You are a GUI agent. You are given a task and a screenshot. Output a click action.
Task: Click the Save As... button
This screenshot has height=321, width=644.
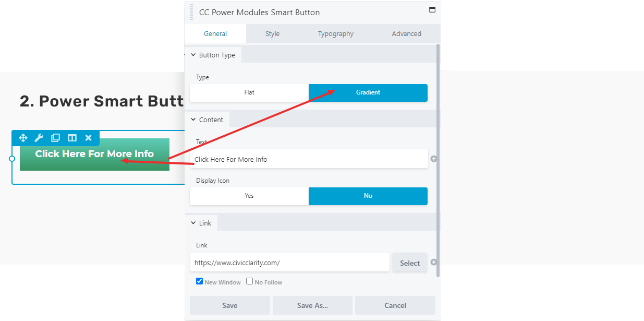[x=312, y=305]
